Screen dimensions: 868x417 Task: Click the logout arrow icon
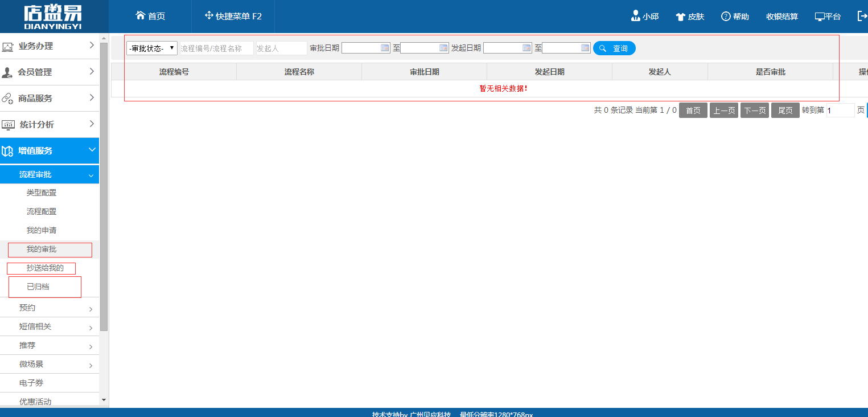(862, 16)
